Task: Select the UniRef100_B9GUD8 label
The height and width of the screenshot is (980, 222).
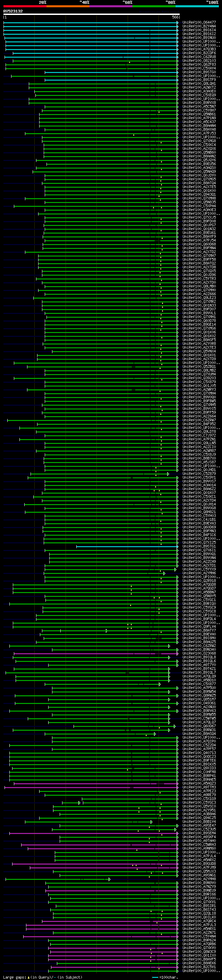Action: (x=199, y=864)
